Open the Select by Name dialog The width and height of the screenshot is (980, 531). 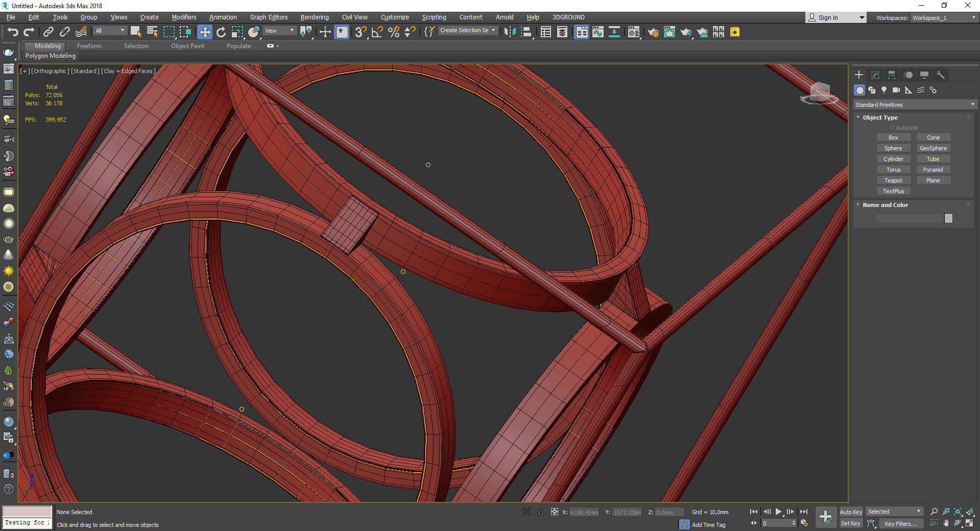point(152,32)
